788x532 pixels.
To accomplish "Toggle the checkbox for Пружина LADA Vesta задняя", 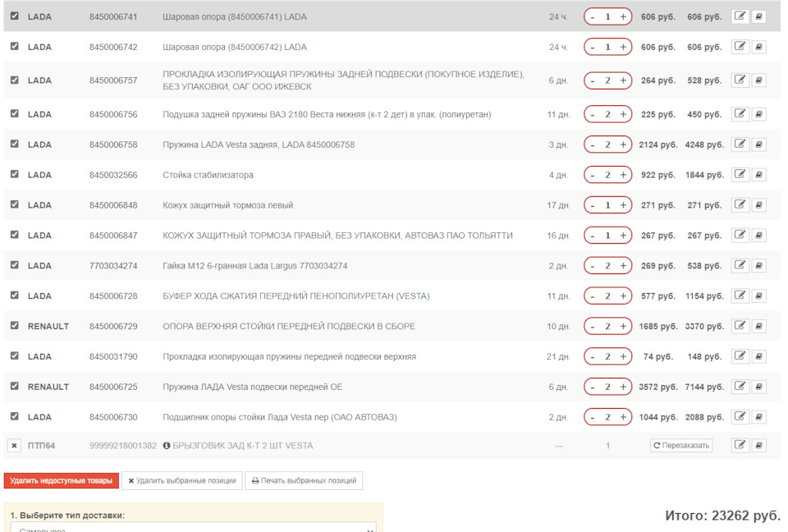I will (15, 144).
